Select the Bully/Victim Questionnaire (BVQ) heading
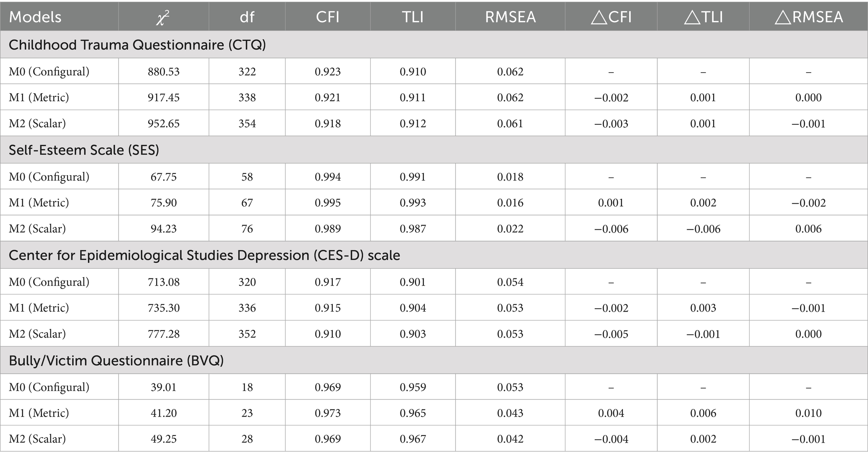Screen dimensions: 868x459 tap(116, 360)
